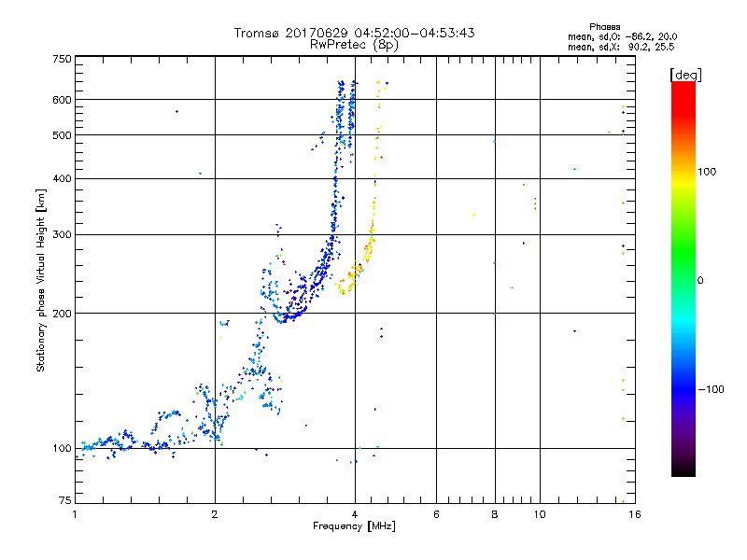The height and width of the screenshot is (560, 747).
Task: Click the colorbar tick label '100'
Action: 707,172
